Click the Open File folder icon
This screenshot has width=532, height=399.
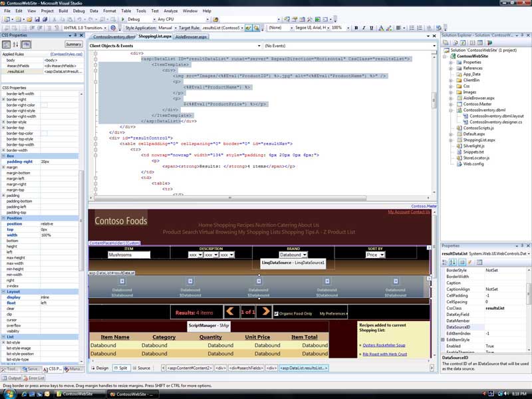point(29,19)
